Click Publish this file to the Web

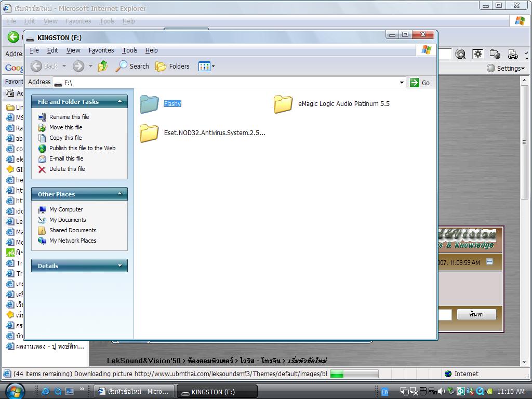click(x=77, y=148)
